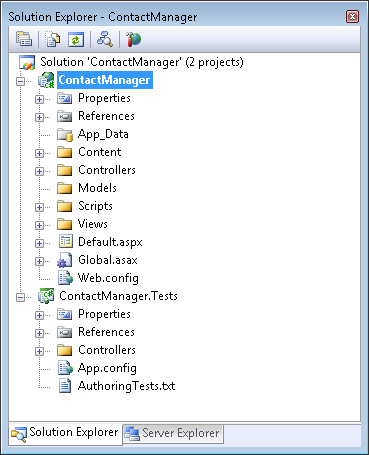Image resolution: width=369 pixels, height=455 pixels.
Task: Select the App_Data label
Action: click(x=103, y=134)
